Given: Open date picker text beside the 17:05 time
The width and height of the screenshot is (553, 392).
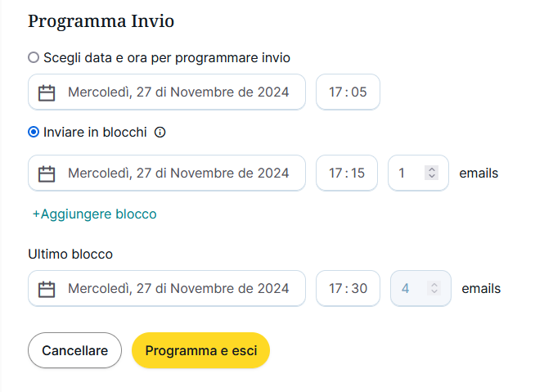Looking at the screenshot, I should [178, 92].
